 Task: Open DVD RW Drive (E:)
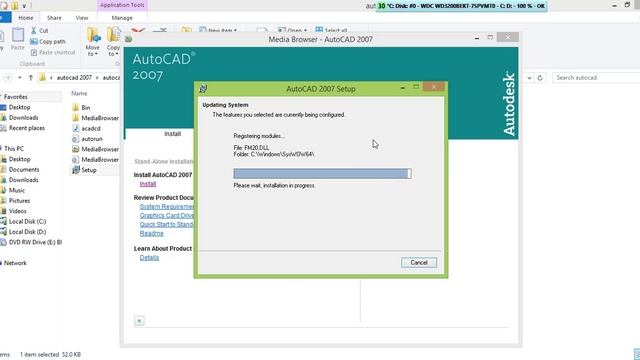point(35,242)
